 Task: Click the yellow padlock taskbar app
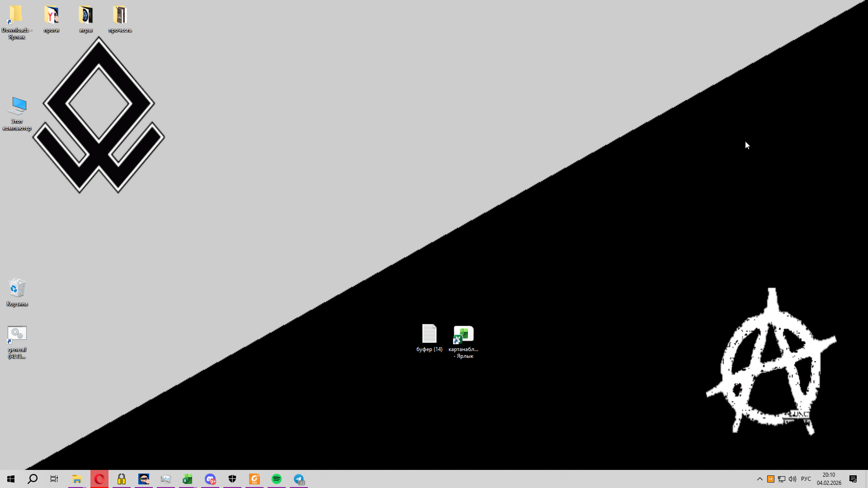click(122, 479)
